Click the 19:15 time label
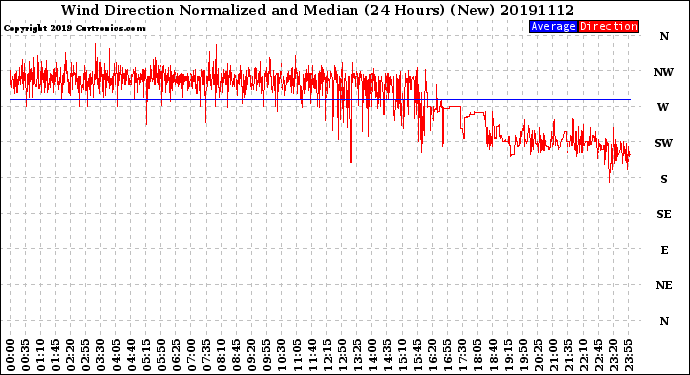The image size is (690, 375). (x=508, y=355)
